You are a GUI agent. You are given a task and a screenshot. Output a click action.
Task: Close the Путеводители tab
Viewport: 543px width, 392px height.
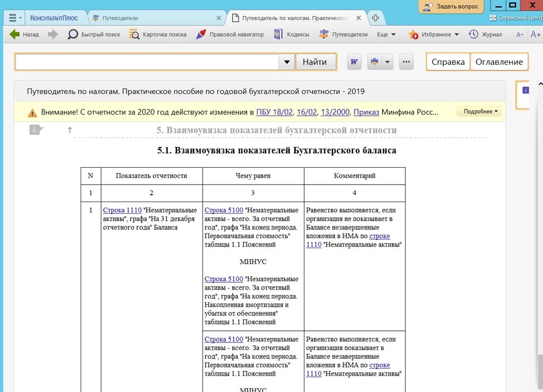click(219, 18)
